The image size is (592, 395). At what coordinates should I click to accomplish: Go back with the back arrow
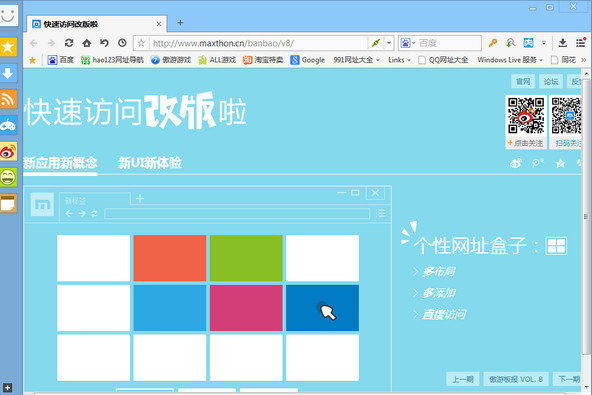click(x=34, y=43)
